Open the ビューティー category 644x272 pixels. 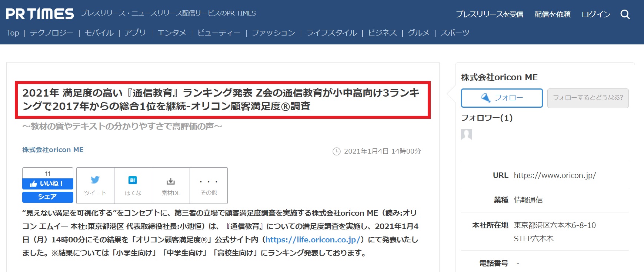click(219, 33)
